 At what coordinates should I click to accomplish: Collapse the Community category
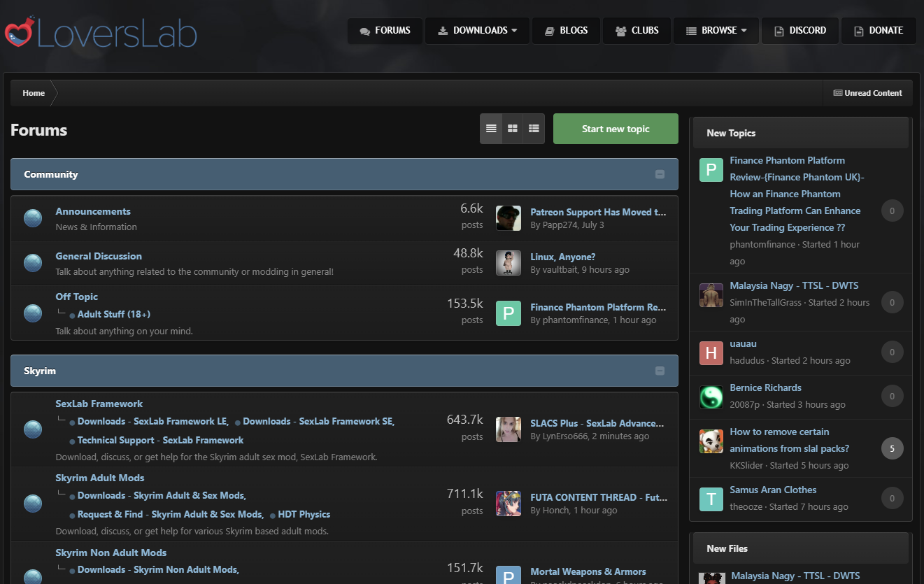point(660,174)
